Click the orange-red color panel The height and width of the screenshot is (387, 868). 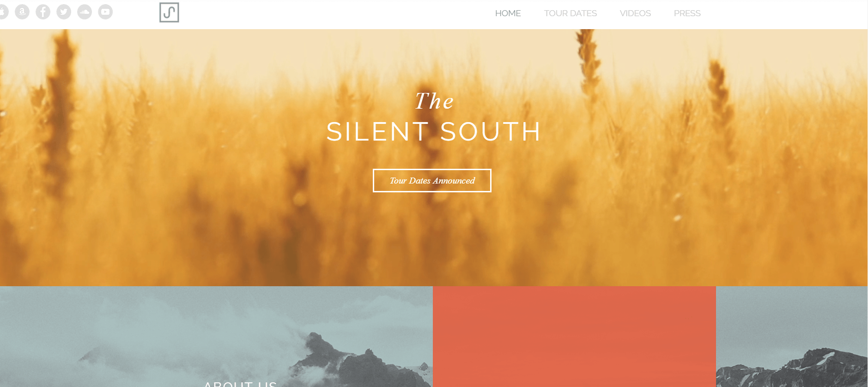tap(574, 337)
